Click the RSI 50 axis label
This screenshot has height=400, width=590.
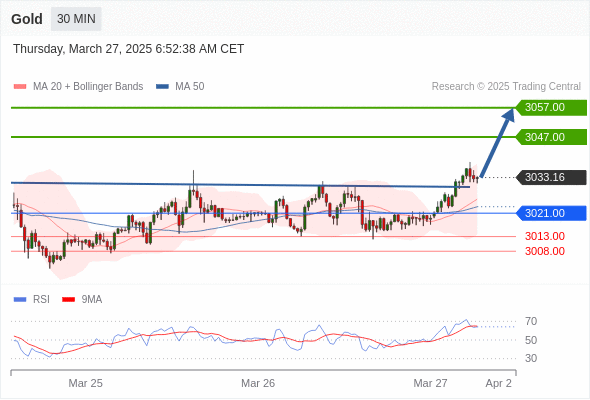coord(531,340)
